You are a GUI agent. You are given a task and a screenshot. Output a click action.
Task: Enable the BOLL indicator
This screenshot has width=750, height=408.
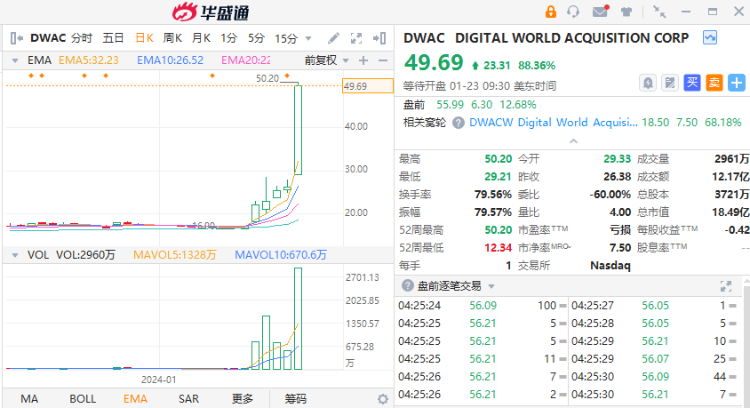[83, 399]
